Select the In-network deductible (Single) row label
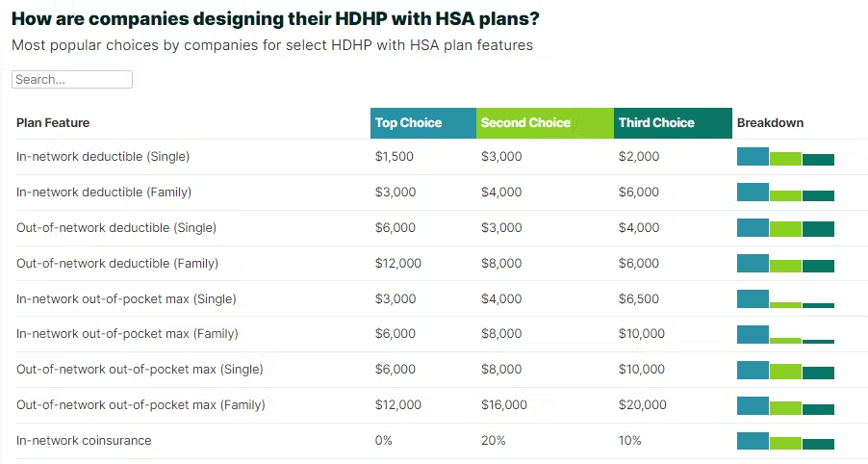 (x=103, y=157)
